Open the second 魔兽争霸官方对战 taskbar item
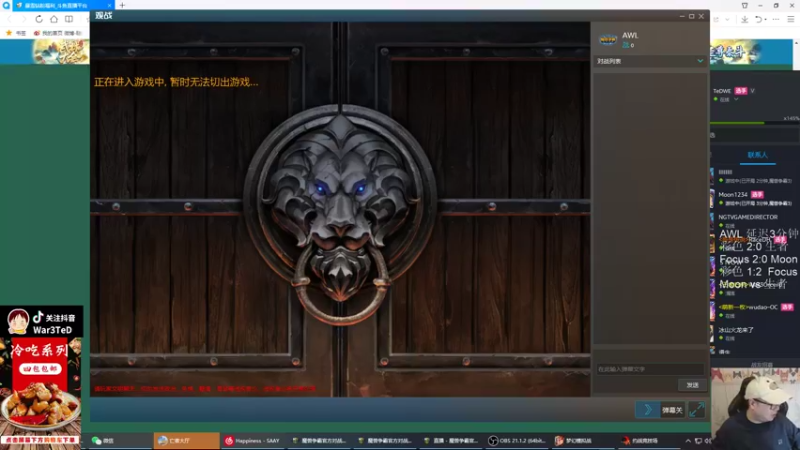The width and height of the screenshot is (800, 450). (x=386, y=440)
